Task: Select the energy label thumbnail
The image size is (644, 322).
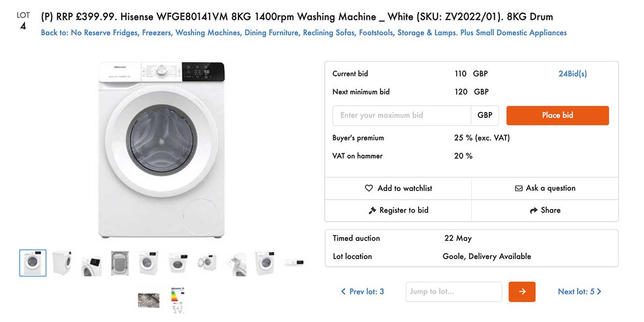Action: [x=178, y=300]
